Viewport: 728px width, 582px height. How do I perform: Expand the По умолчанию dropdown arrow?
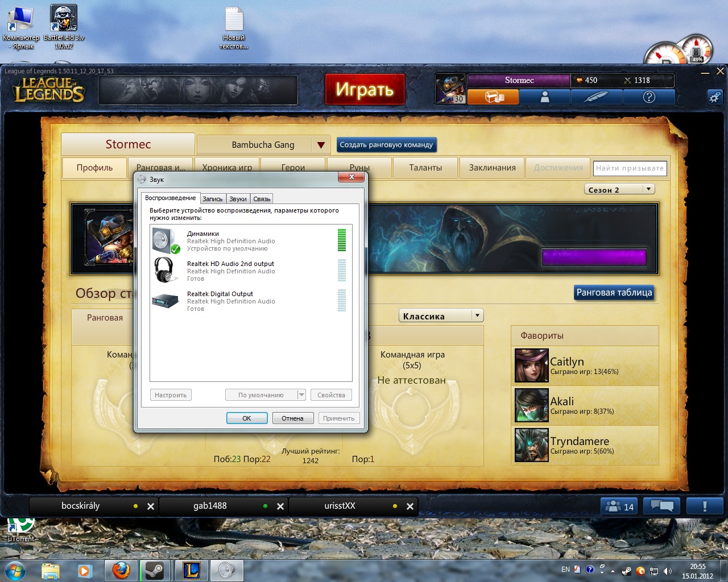[x=301, y=395]
